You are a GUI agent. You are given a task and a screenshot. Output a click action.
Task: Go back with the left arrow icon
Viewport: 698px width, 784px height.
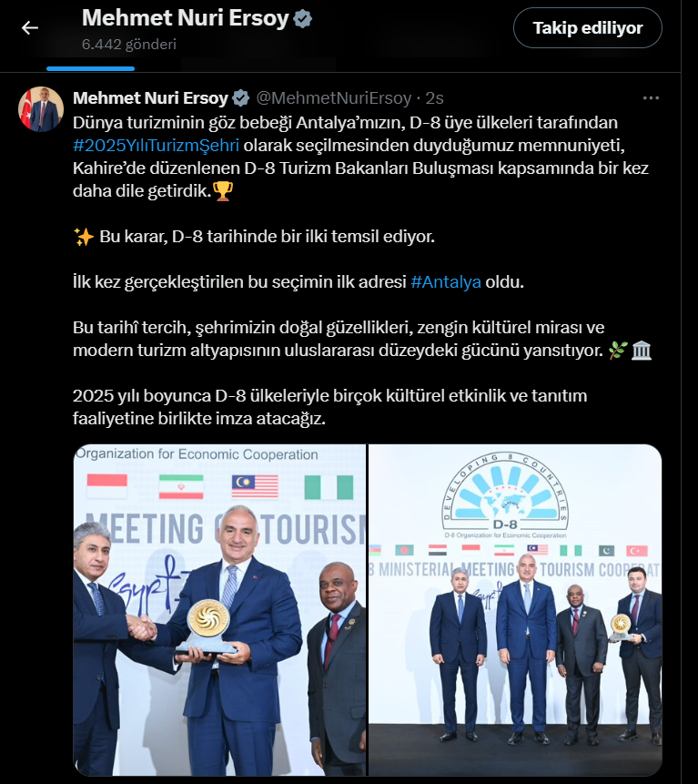click(x=30, y=27)
